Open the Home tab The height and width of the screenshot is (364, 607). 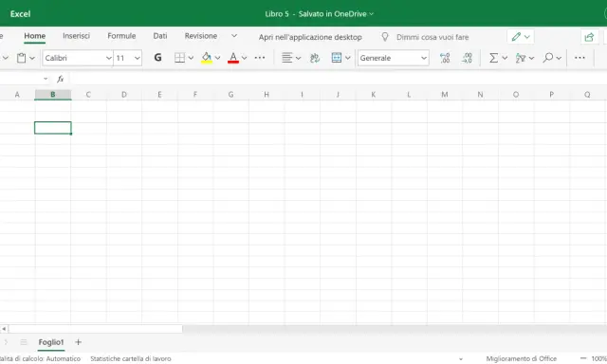coord(35,36)
